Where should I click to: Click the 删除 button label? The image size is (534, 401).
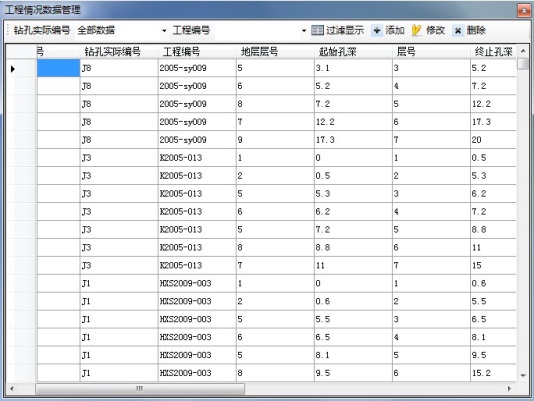point(476,31)
